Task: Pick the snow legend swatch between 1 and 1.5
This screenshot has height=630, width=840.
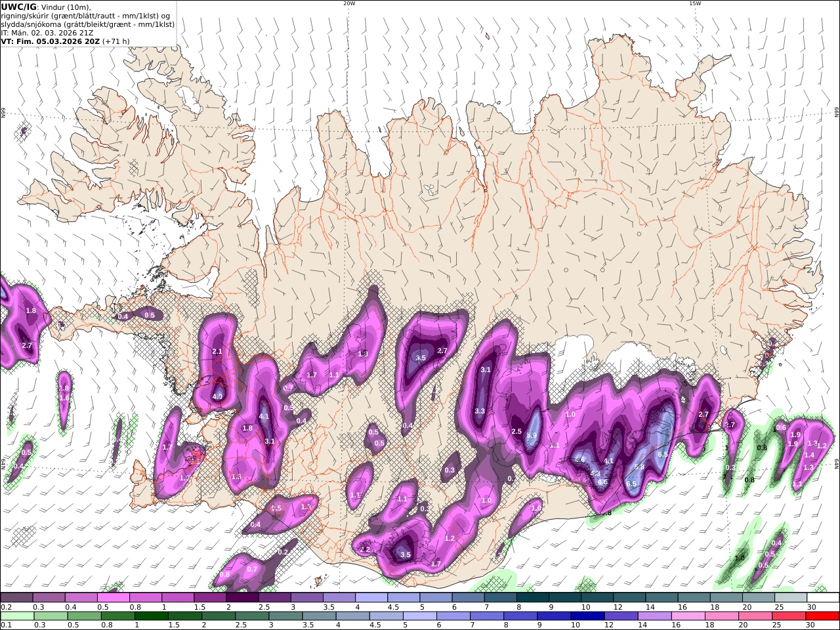Action: pos(178,597)
